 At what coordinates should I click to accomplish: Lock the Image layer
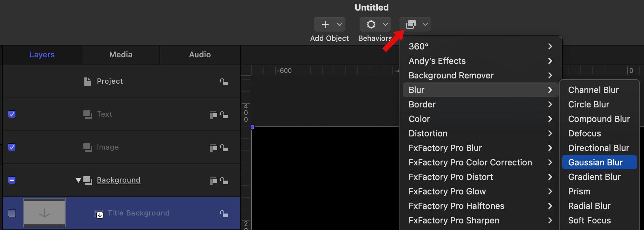(224, 148)
